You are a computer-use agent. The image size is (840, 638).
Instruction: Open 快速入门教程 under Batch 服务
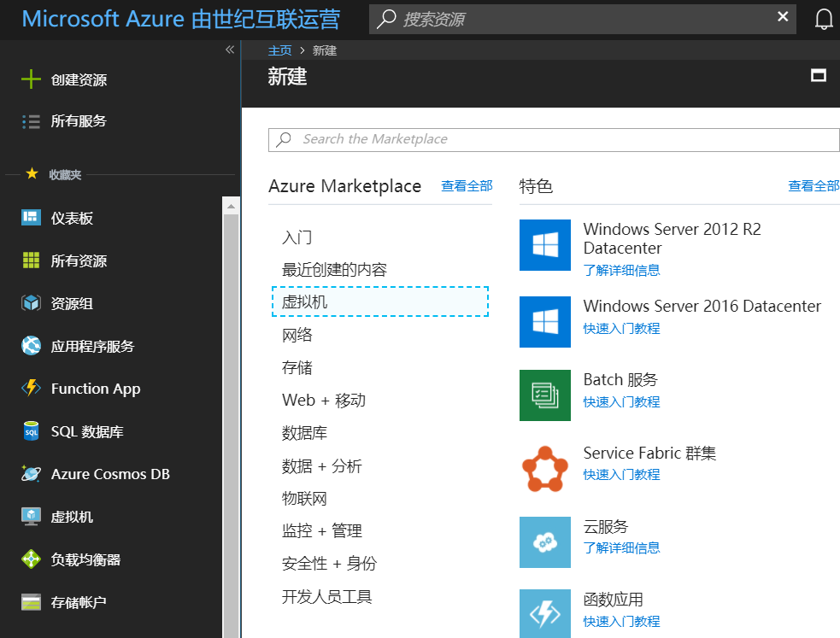point(621,402)
